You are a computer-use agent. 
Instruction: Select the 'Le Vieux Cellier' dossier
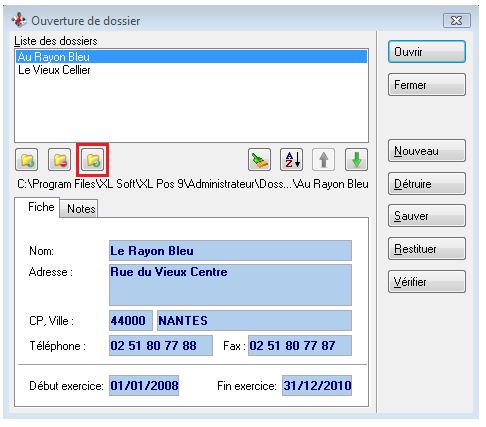click(192, 70)
